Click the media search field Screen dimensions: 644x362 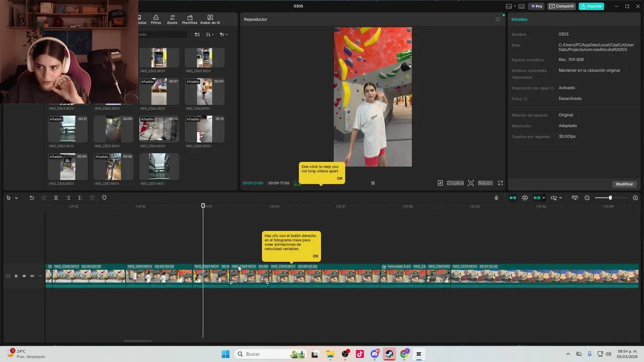(x=162, y=34)
